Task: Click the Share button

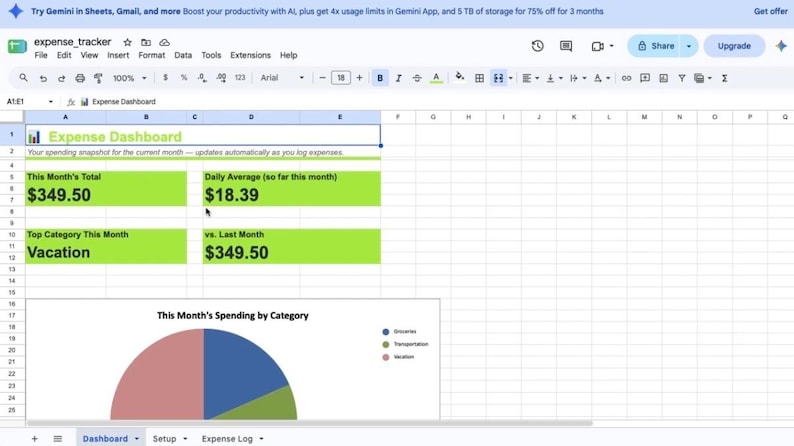Action: [x=655, y=46]
